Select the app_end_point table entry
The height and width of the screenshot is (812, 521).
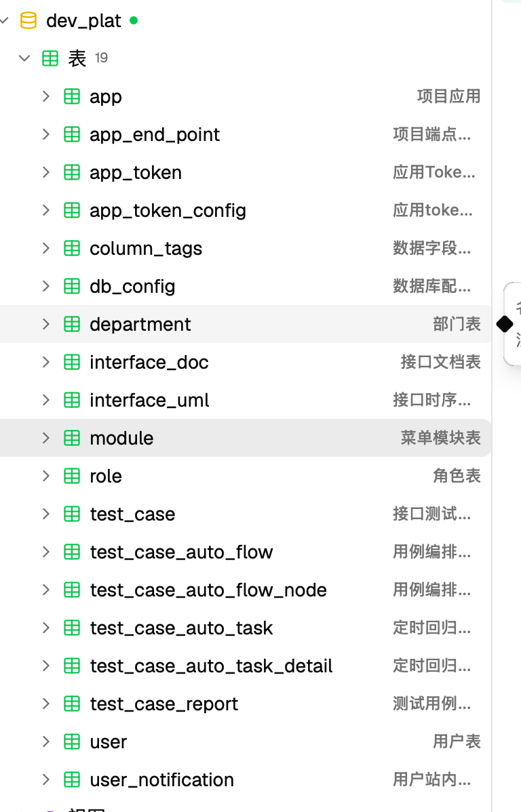[x=246, y=135]
